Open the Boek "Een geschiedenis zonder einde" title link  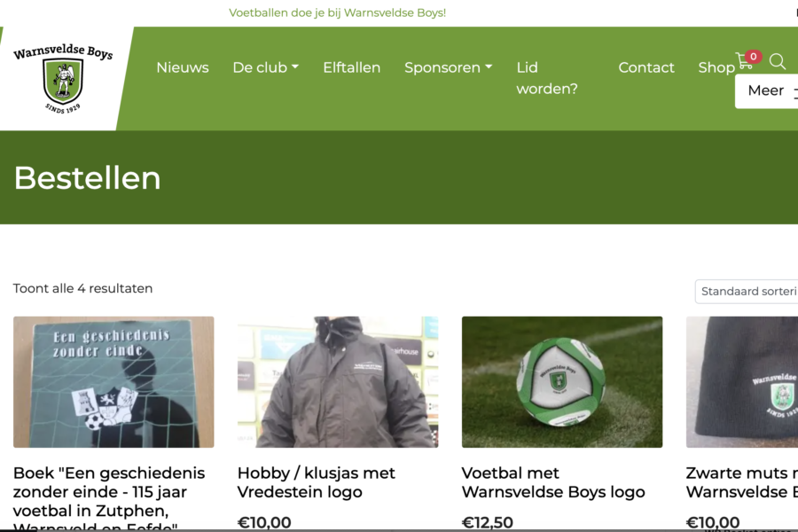coord(109,498)
